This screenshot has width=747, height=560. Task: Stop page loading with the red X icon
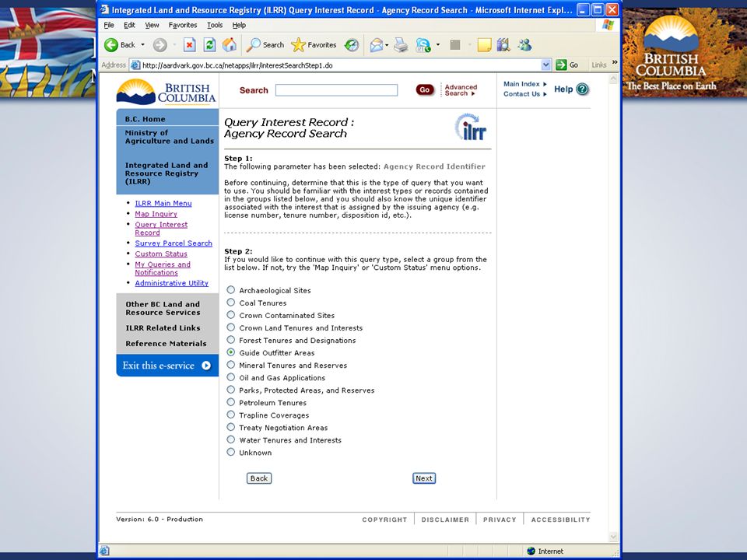point(190,45)
